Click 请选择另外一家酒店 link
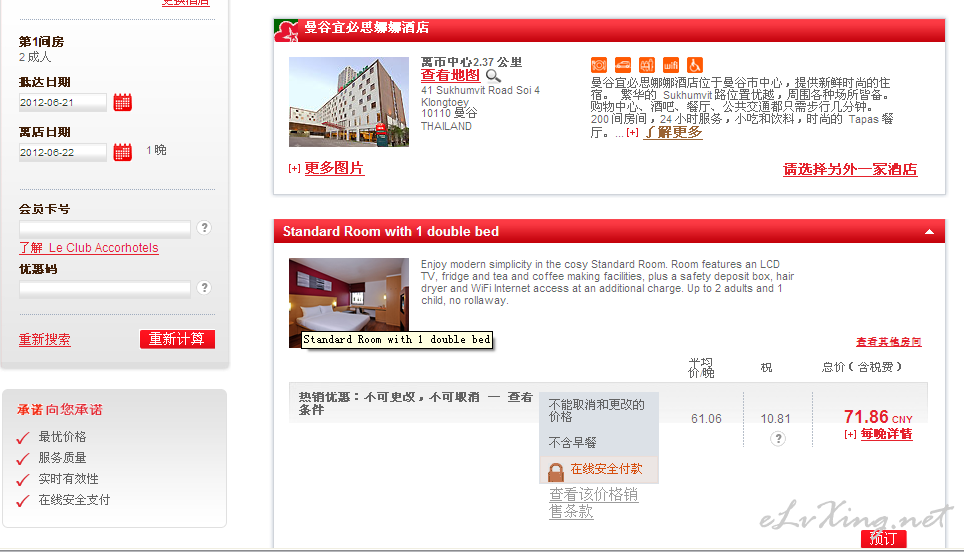 850,169
